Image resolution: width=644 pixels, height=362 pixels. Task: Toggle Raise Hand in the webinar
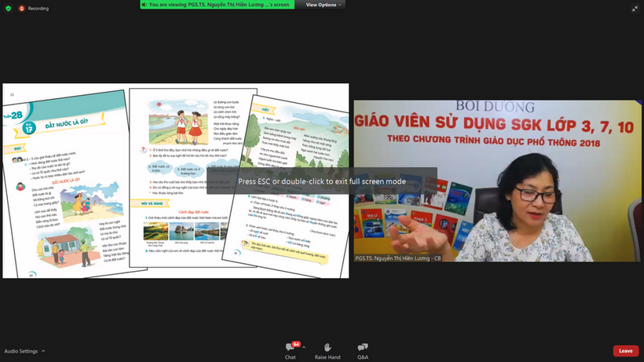coord(327,349)
